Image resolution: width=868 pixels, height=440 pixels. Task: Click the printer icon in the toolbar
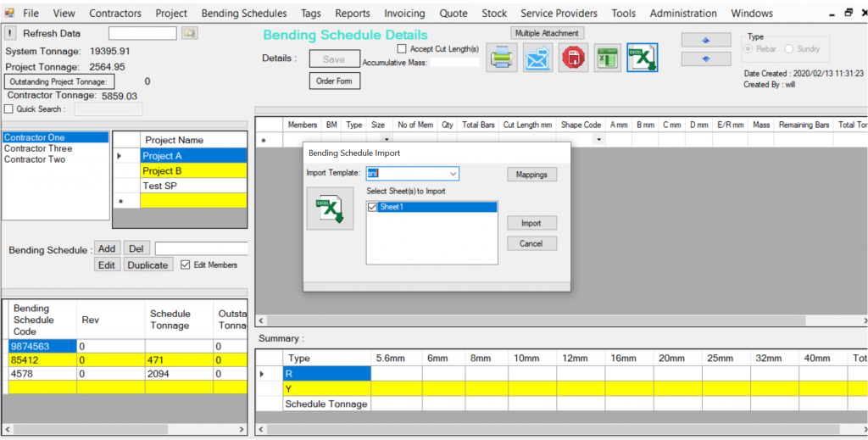pos(501,58)
